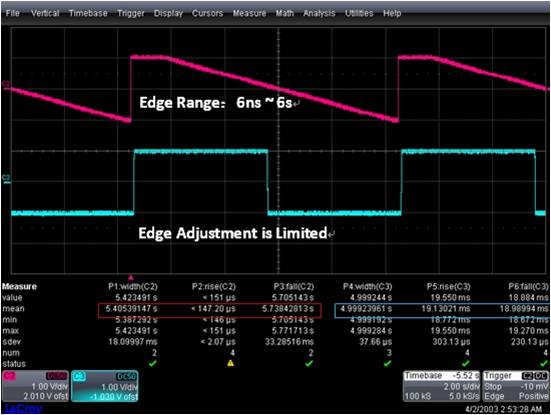Open the Trigger settings box
Viewport: 551px width, 415px height.
(x=516, y=386)
